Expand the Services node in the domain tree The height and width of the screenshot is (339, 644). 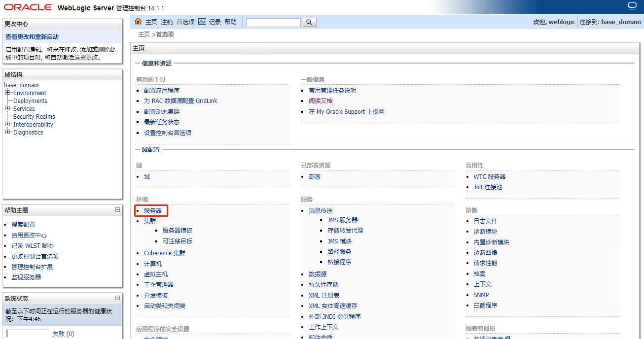(x=7, y=109)
